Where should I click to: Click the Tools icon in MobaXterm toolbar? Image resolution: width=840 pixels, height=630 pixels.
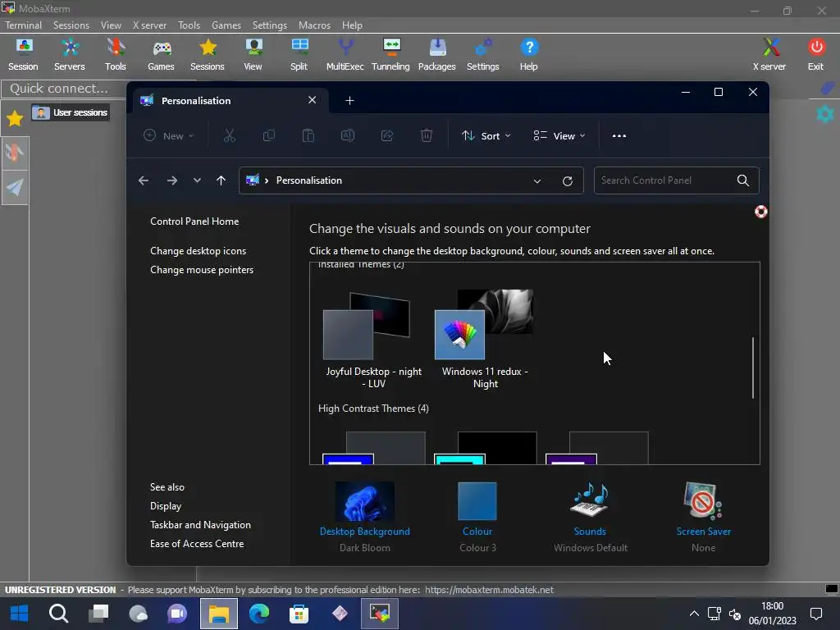click(x=115, y=55)
